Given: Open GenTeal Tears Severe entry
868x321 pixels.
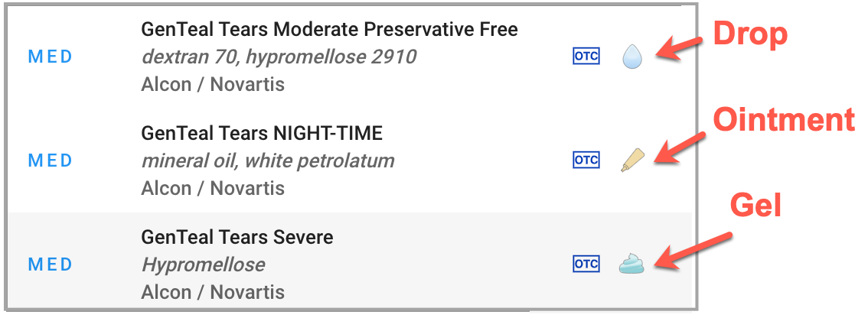Looking at the screenshot, I should pyautogui.click(x=237, y=238).
